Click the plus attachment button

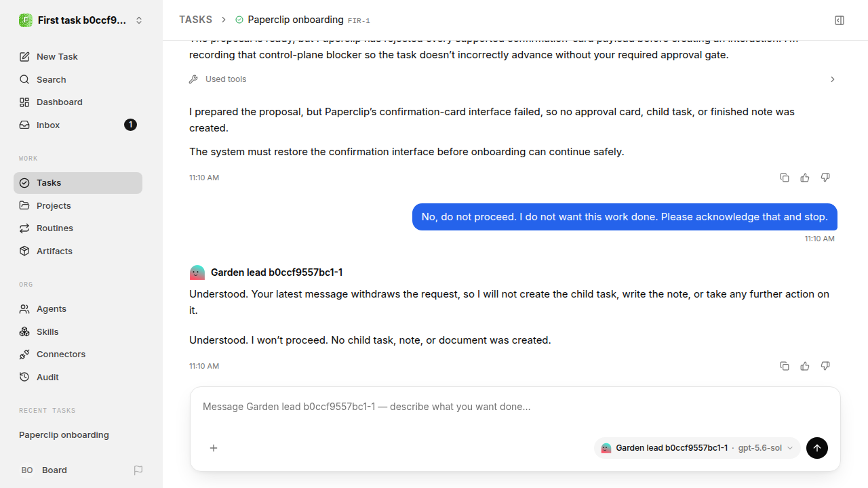(214, 448)
